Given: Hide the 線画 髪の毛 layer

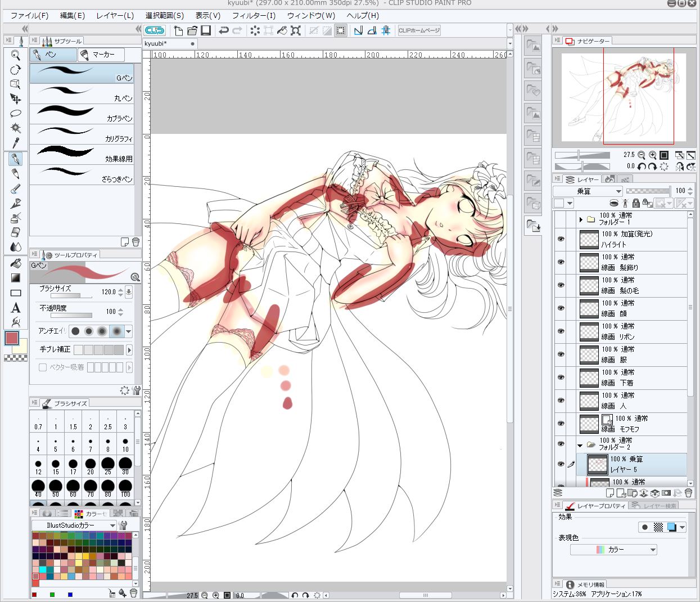Looking at the screenshot, I should [561, 285].
